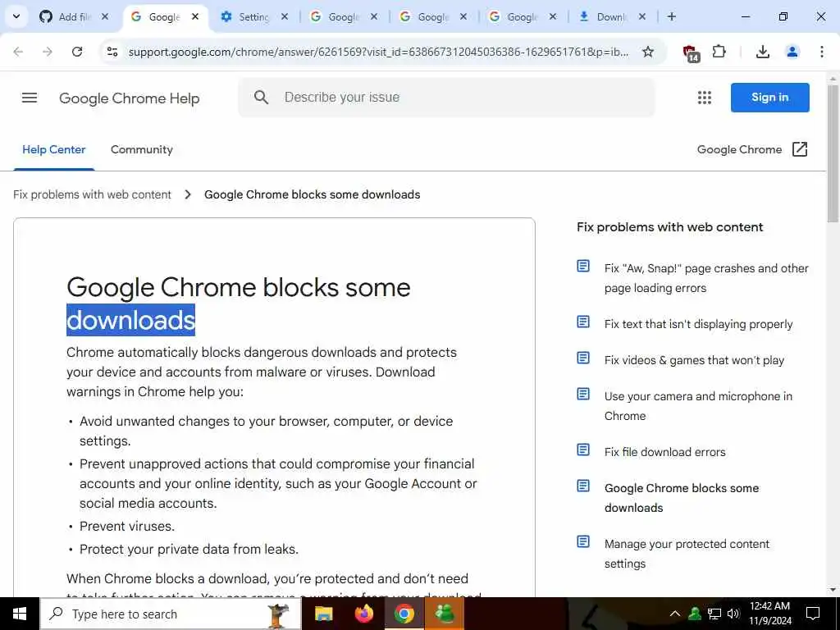Image resolution: width=840 pixels, height=630 pixels.
Task: Click the article icon beside Fix text displaying
Action: pyautogui.click(x=583, y=322)
